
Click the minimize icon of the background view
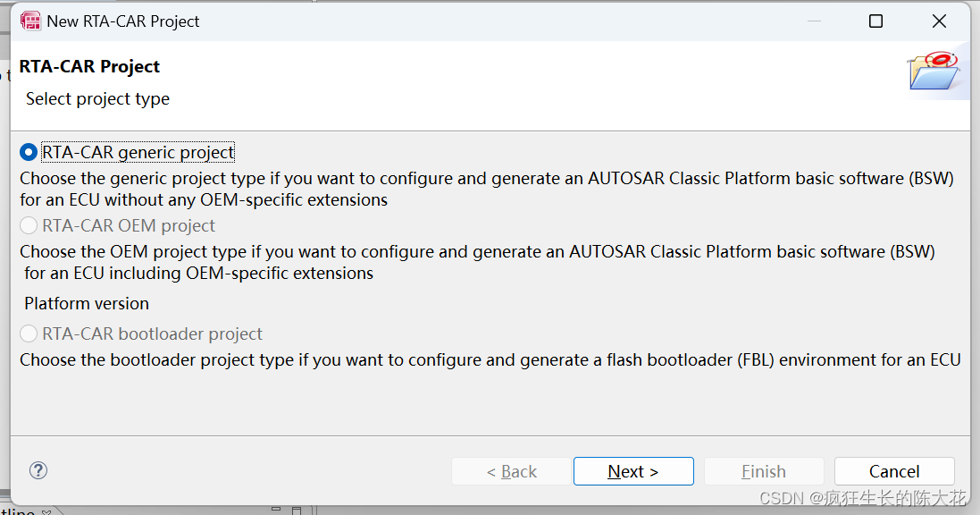click(274, 510)
